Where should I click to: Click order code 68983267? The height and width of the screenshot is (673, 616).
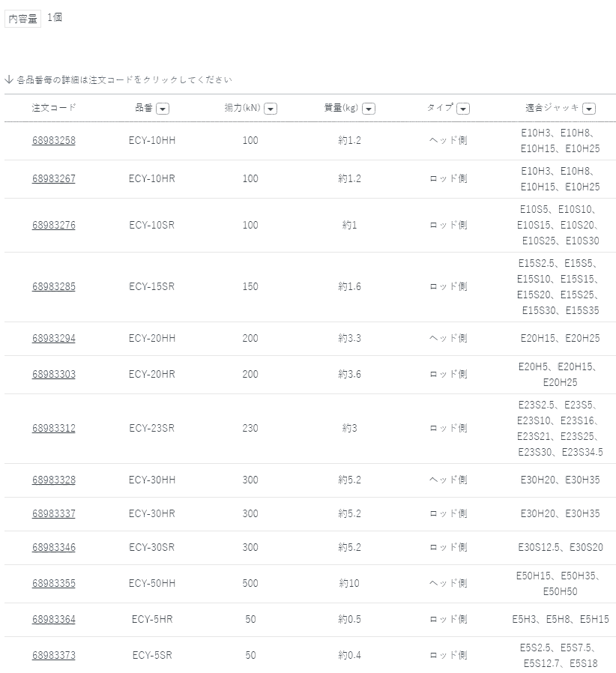pyautogui.click(x=54, y=179)
